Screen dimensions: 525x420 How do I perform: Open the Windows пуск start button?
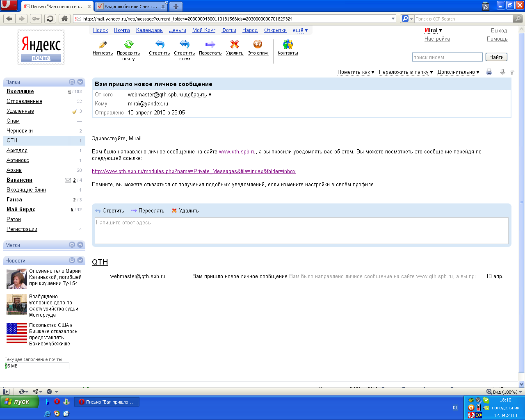pyautogui.click(x=19, y=402)
